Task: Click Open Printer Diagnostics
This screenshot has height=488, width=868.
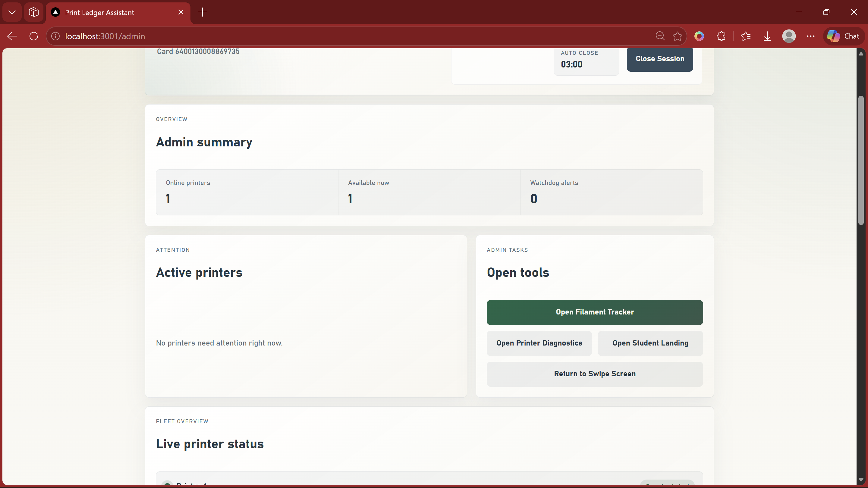Action: [x=539, y=343]
